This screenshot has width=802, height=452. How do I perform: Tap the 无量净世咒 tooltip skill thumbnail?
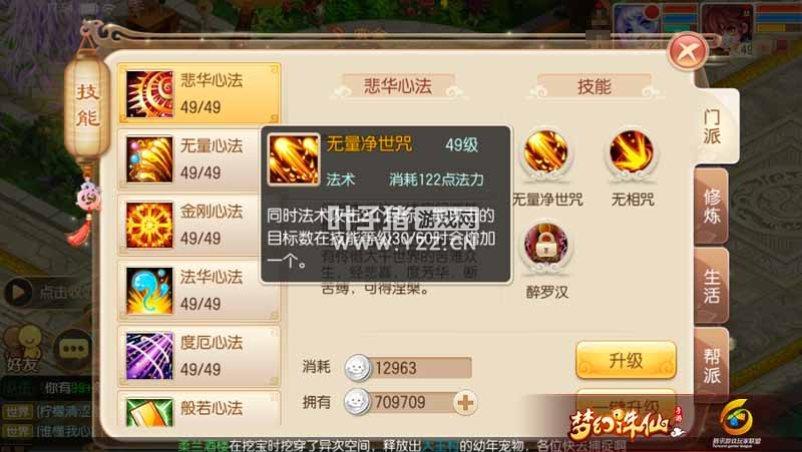point(294,160)
